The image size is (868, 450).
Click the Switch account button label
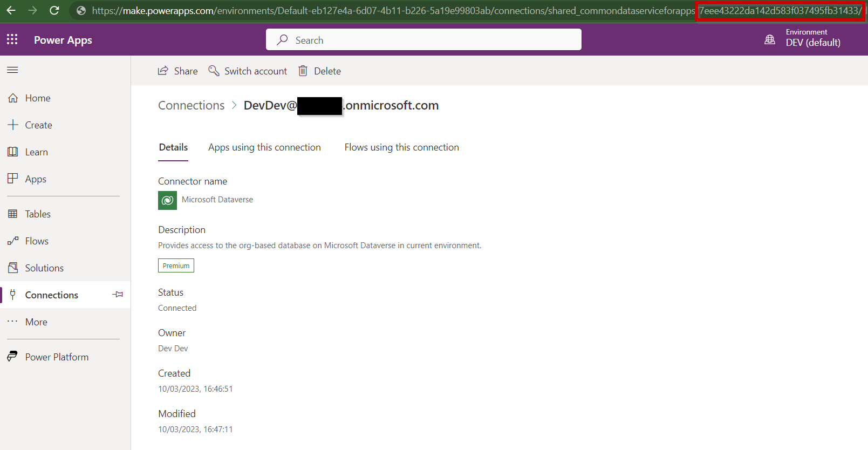(x=256, y=71)
